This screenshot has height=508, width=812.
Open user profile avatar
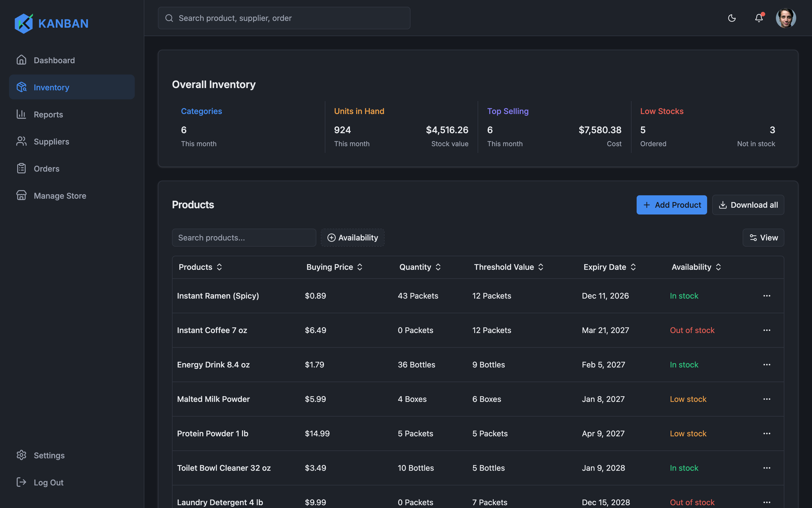786,18
